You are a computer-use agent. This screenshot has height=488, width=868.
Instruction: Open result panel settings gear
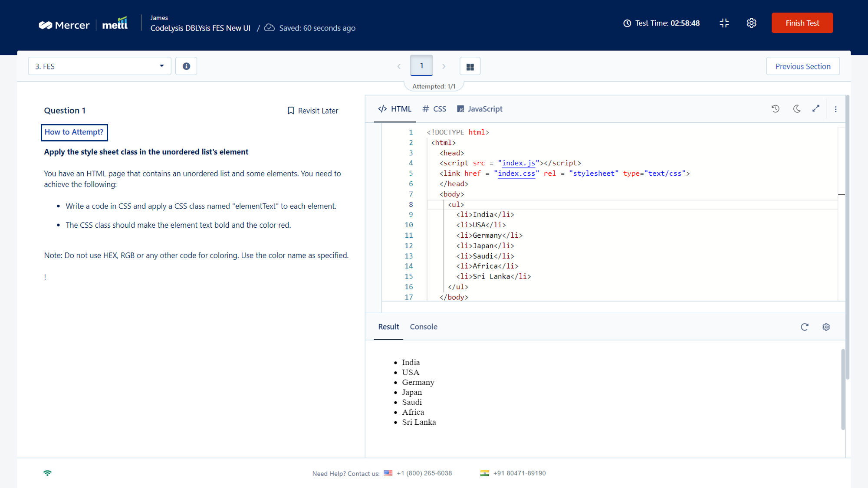point(826,327)
